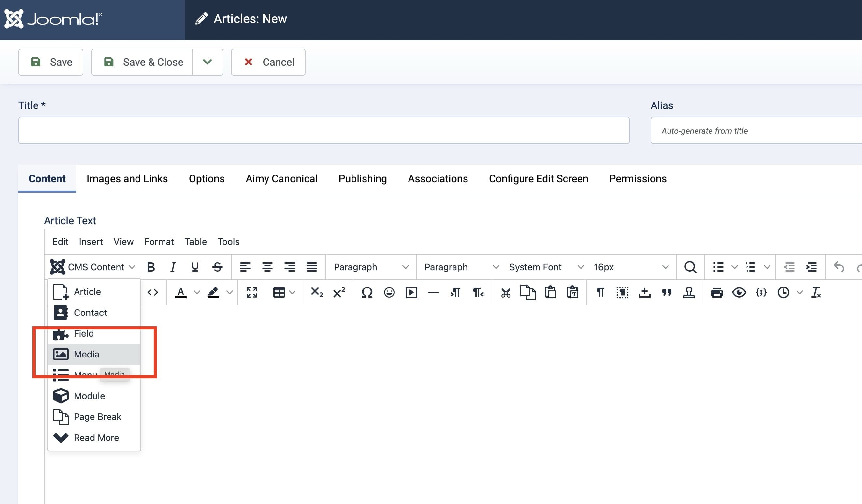Image resolution: width=862 pixels, height=504 pixels.
Task: Open the highlight color picker chevron
Action: tap(230, 292)
